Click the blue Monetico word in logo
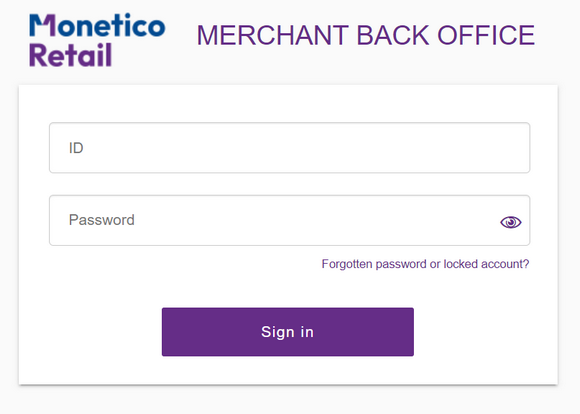Image resolution: width=580 pixels, height=414 pixels. pos(97,25)
